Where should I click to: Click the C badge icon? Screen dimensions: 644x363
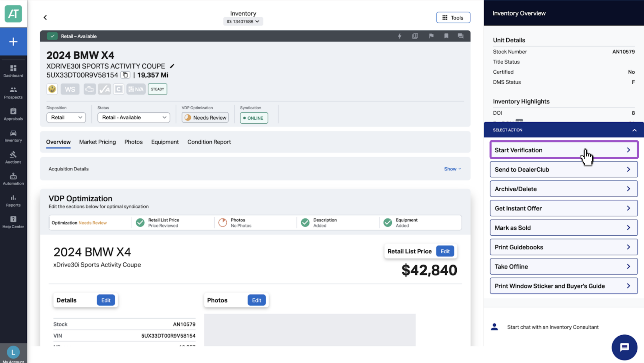[x=118, y=89]
